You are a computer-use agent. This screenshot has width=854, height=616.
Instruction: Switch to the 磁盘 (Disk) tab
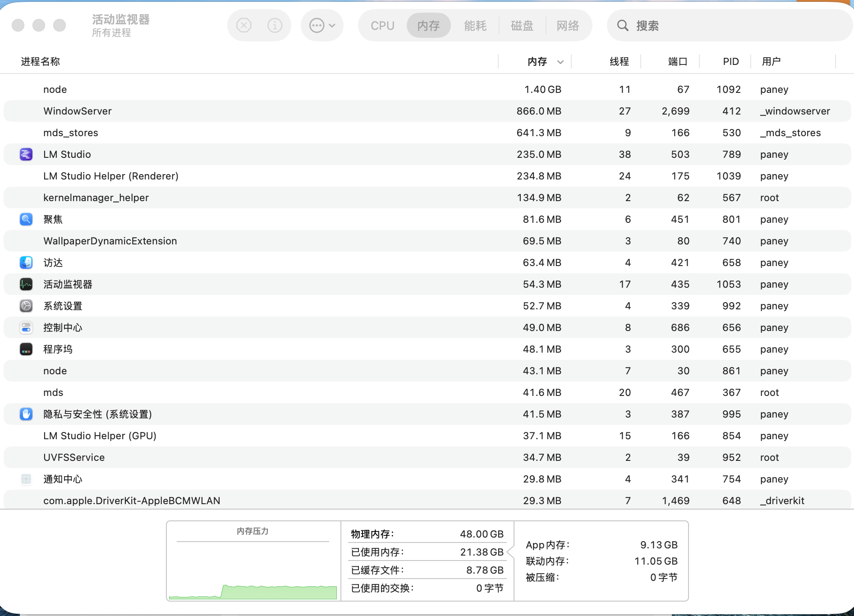[x=522, y=26]
